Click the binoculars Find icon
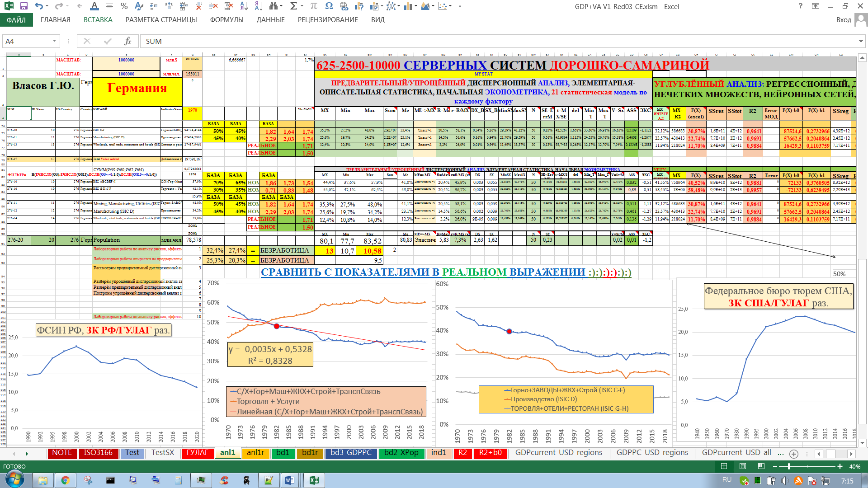 click(273, 6)
